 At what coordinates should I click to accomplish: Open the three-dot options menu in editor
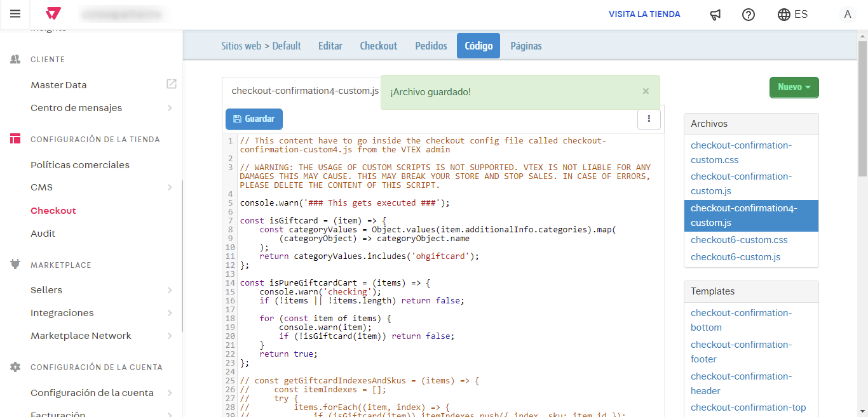649,119
